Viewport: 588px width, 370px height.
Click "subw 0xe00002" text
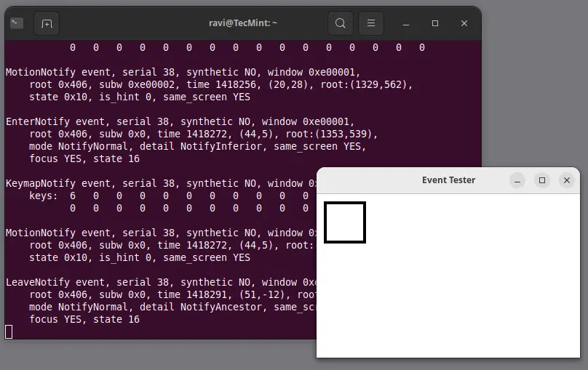click(x=137, y=84)
